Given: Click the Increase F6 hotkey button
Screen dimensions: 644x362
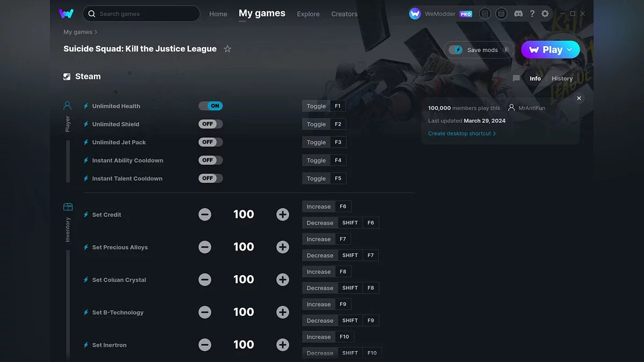Looking at the screenshot, I should pyautogui.click(x=326, y=206).
